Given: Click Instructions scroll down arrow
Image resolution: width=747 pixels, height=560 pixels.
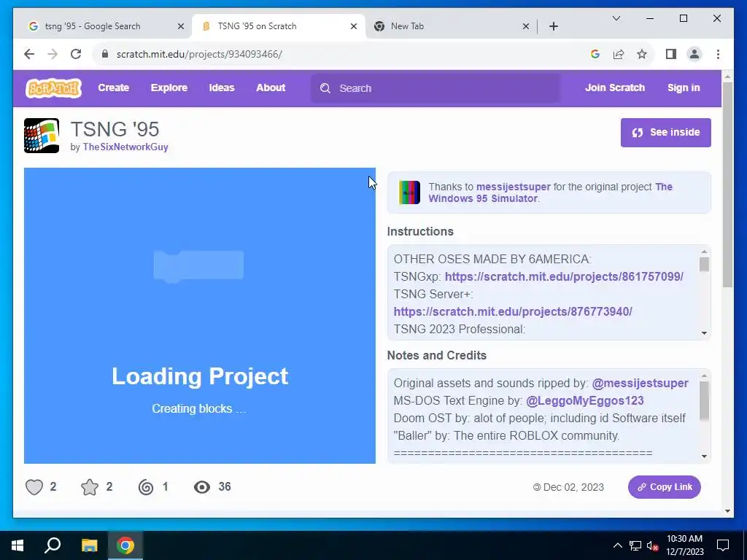Looking at the screenshot, I should click(x=704, y=333).
